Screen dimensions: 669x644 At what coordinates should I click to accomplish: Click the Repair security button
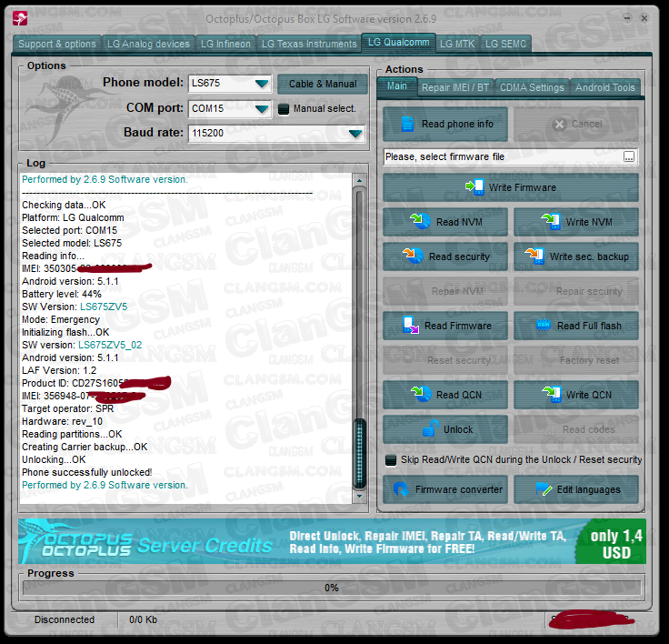click(576, 291)
